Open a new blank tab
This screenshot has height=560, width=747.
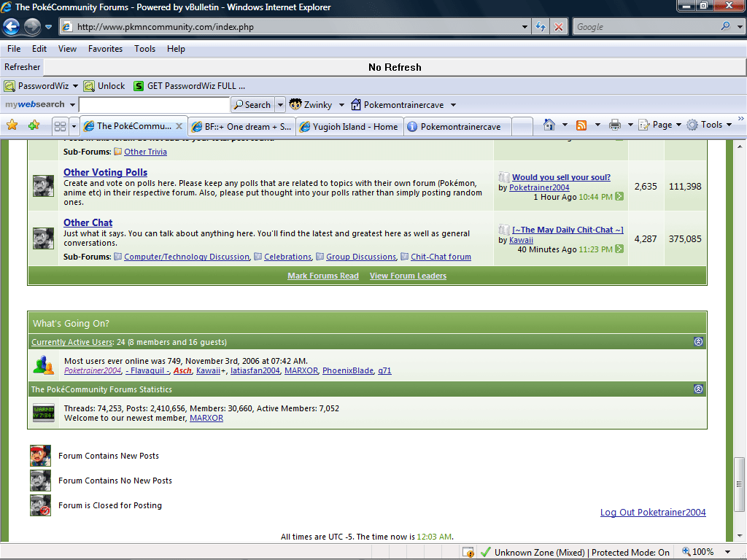click(x=522, y=127)
